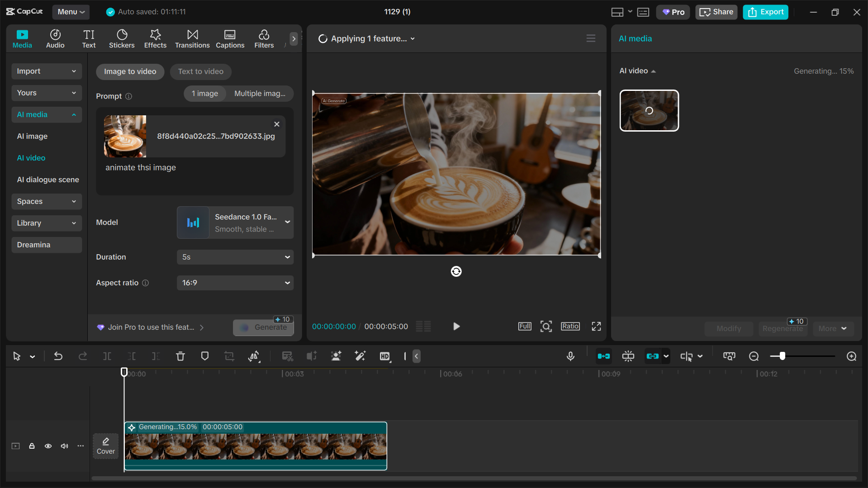Lock the track with the padlock icon
868x488 pixels.
point(32,446)
